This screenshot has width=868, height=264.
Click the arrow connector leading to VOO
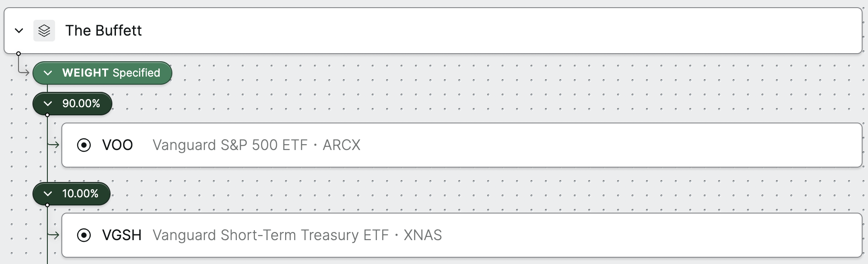tap(54, 145)
